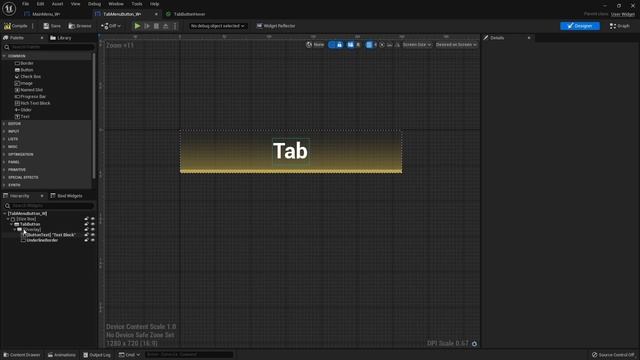Switch to Designer mode
640x360 pixels.
580,26
